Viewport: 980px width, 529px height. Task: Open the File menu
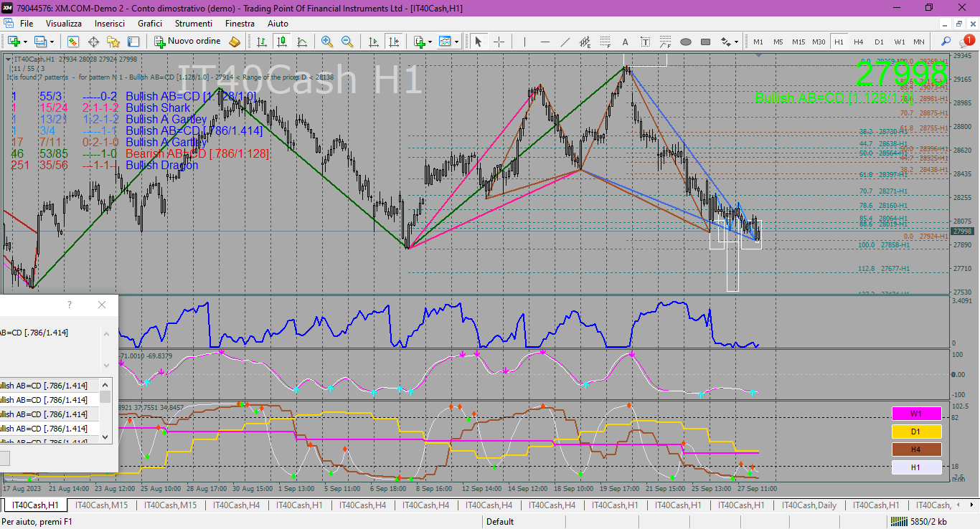(x=27, y=24)
